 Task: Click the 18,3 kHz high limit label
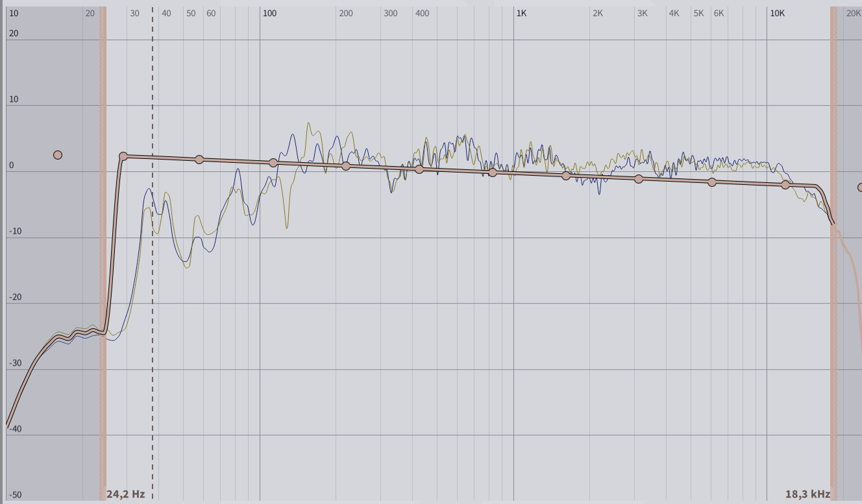(807, 494)
